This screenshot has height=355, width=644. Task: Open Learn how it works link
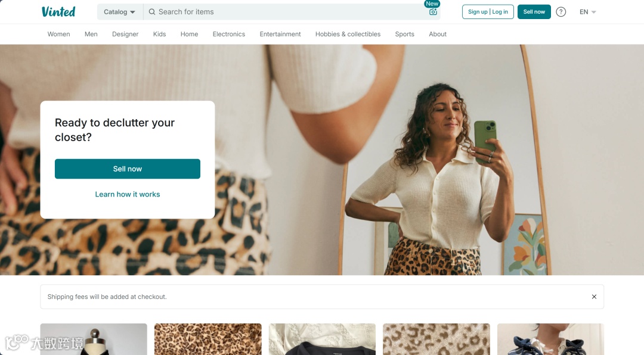[x=128, y=194]
